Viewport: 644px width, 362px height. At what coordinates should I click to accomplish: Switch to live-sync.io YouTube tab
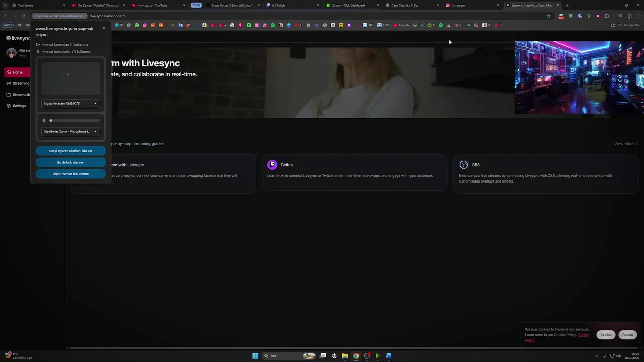[158, 5]
